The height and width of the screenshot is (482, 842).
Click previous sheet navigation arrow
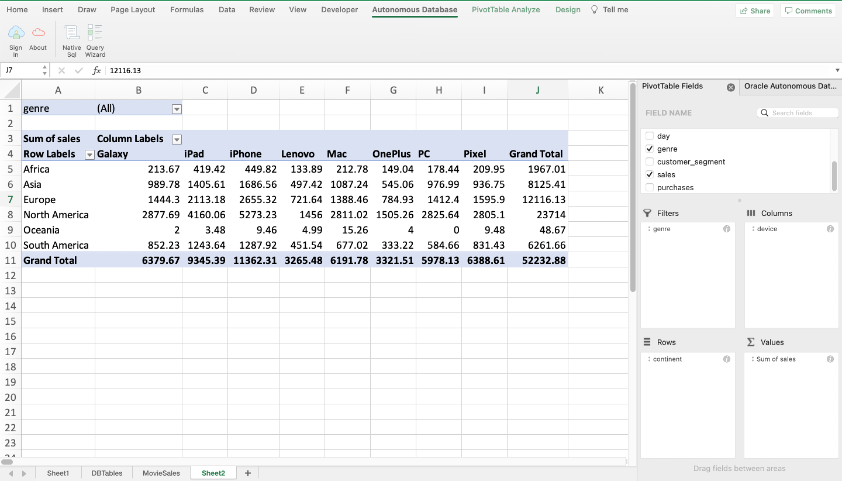11,473
